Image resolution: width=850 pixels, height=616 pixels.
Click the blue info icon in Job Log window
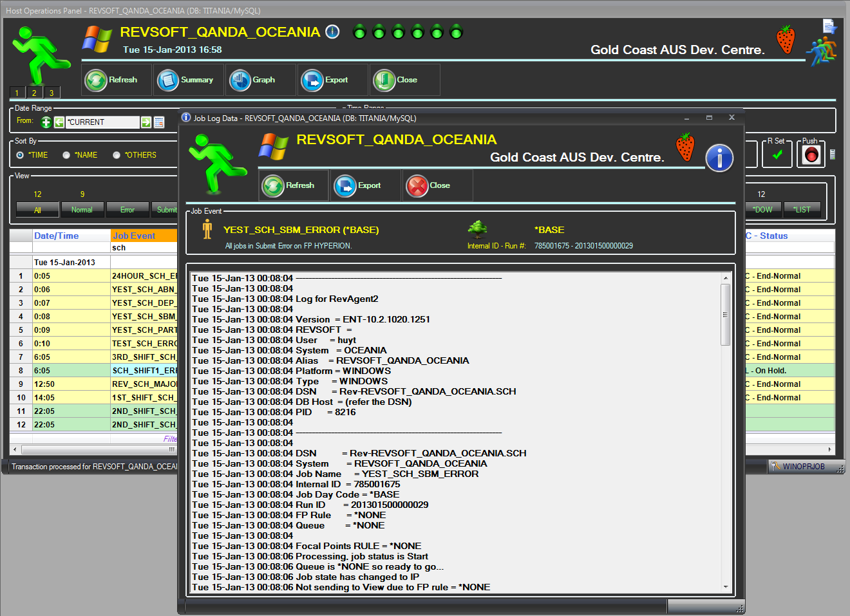click(x=719, y=158)
